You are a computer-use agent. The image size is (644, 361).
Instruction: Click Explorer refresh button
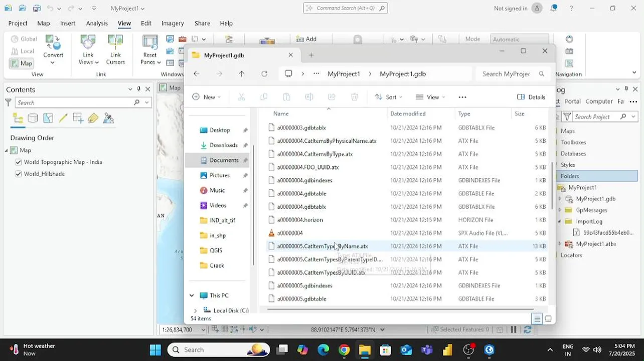click(264, 74)
